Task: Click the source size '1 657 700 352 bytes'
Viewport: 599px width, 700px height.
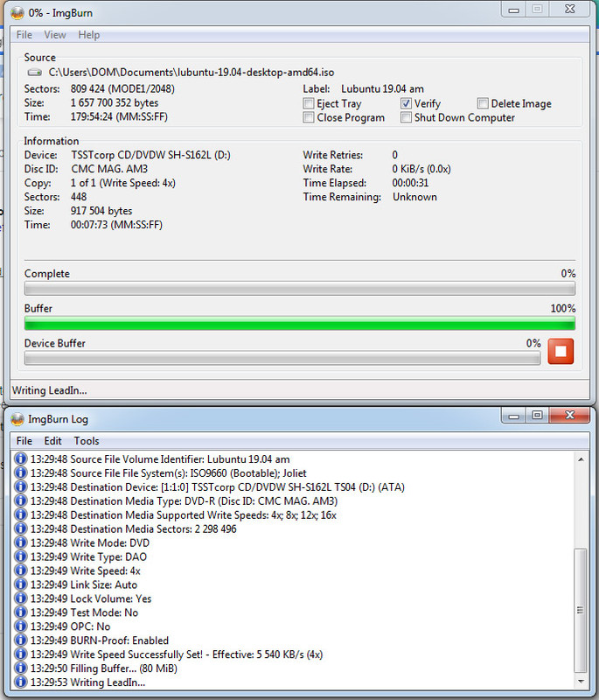Action: tap(115, 102)
